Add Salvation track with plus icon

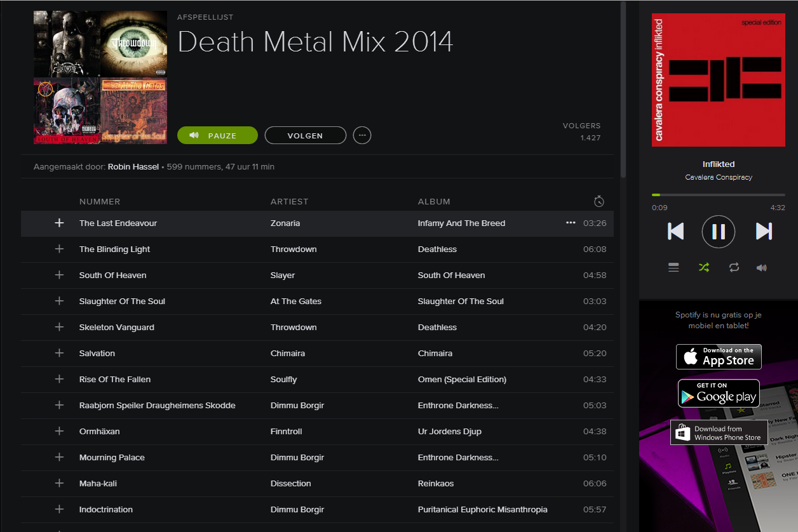coord(59,353)
